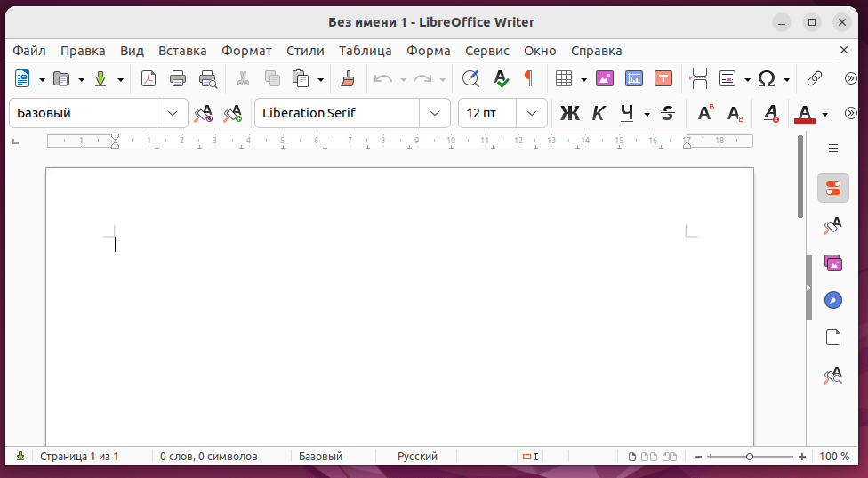Click New style from selection icon
Viewport: 868px width, 478px height.
[x=233, y=113]
